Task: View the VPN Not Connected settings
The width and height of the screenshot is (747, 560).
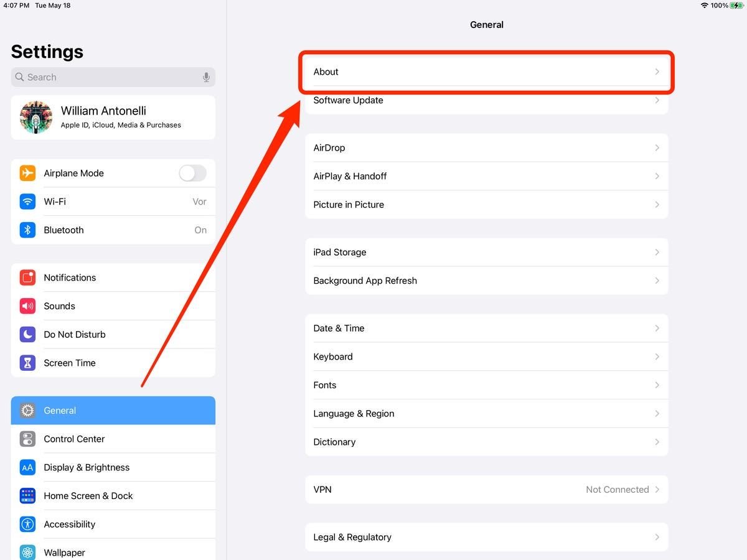Action: (487, 490)
